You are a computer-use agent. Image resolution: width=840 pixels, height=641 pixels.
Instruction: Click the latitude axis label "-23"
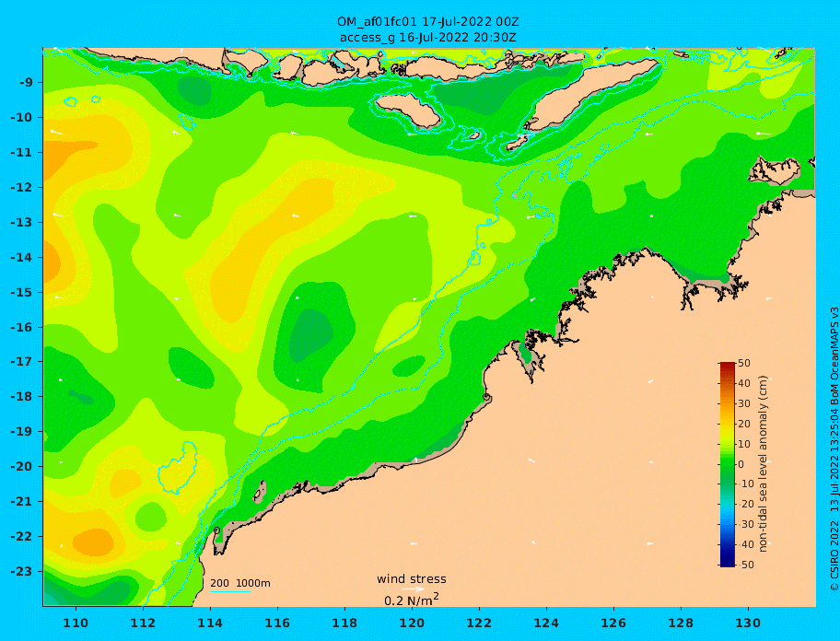(23, 571)
